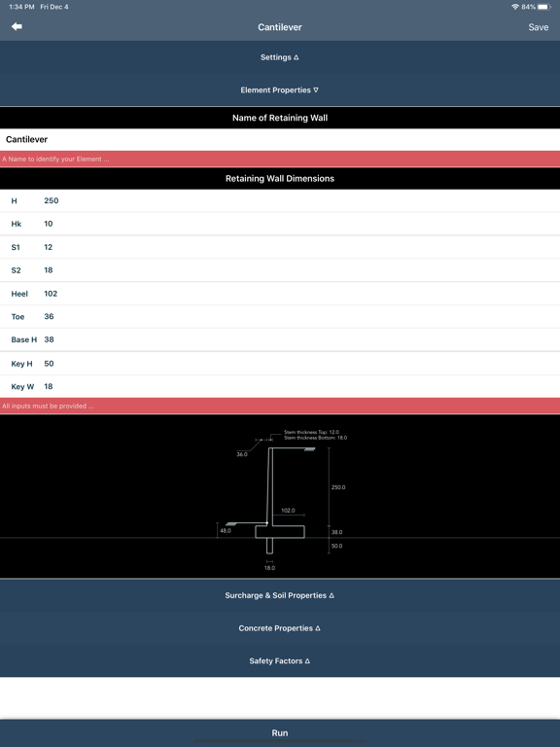The width and height of the screenshot is (560, 747).
Task: Tap the Retaining Wall Dimensions header
Action: (x=280, y=179)
